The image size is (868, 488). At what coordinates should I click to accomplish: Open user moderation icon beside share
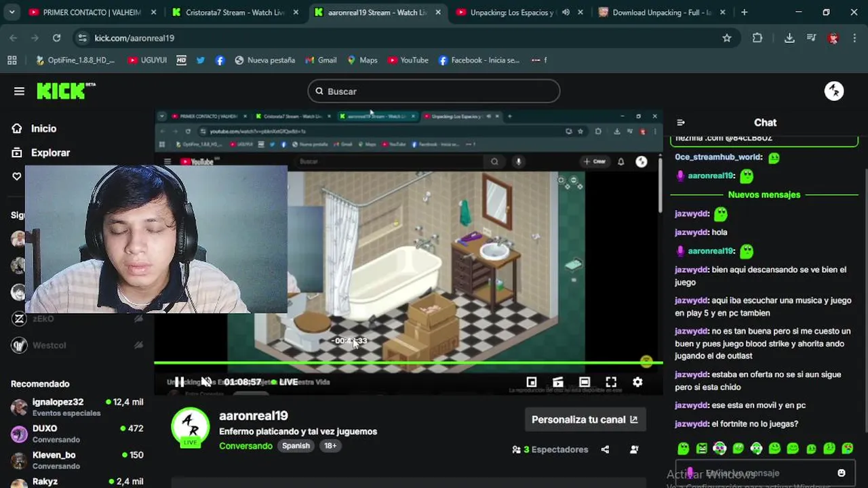(634, 449)
